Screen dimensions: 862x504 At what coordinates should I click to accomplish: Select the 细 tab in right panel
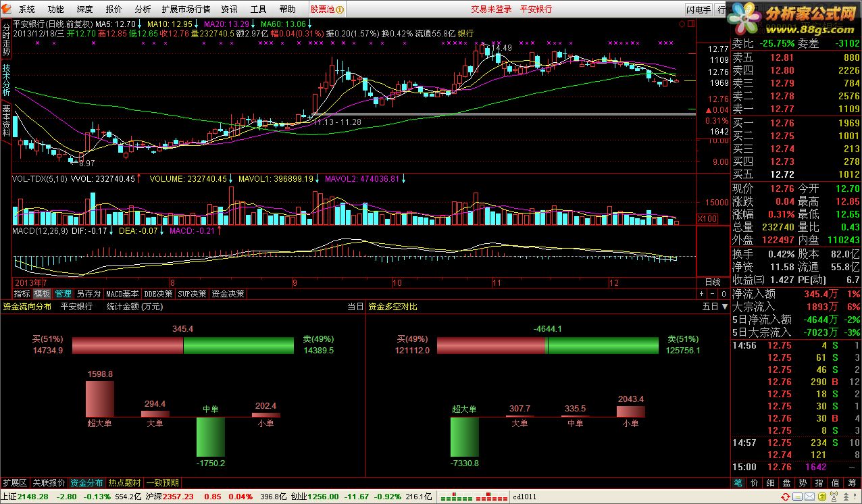coord(771,483)
